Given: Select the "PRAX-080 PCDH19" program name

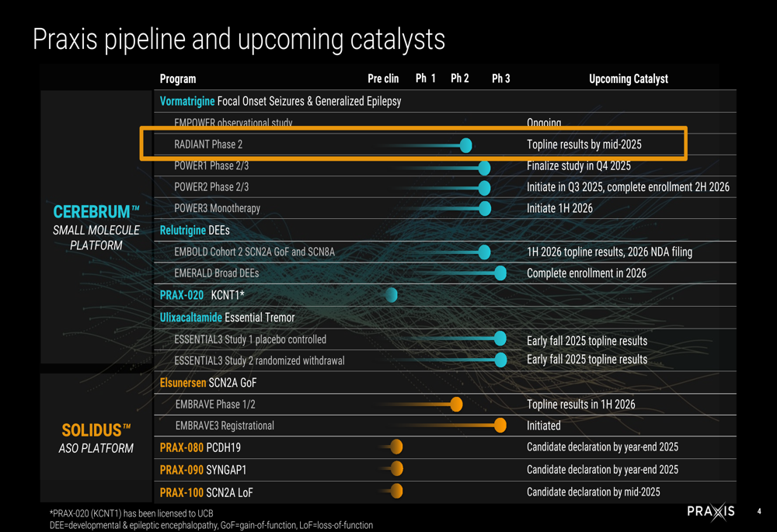Looking at the screenshot, I should click(200, 448).
